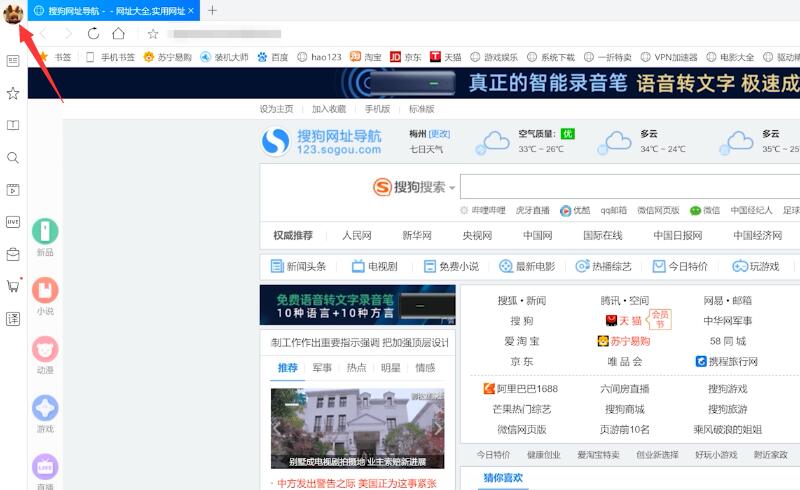Click the 加入收藏 link
Screen dimensions: 800x490
point(329,109)
